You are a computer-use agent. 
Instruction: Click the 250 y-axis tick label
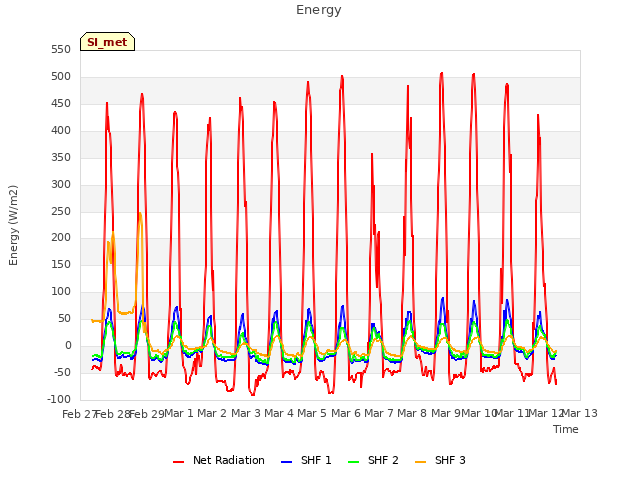[61, 211]
